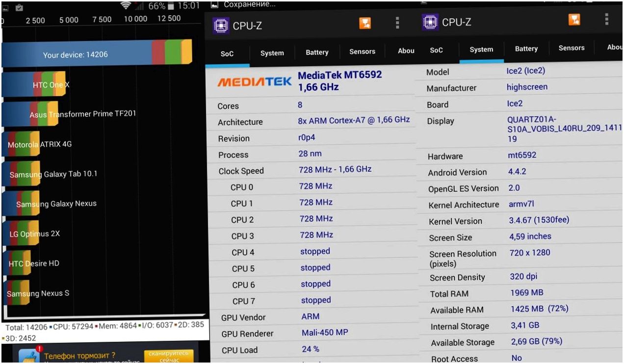Select the Samsung Nexus S bar

coord(16,293)
